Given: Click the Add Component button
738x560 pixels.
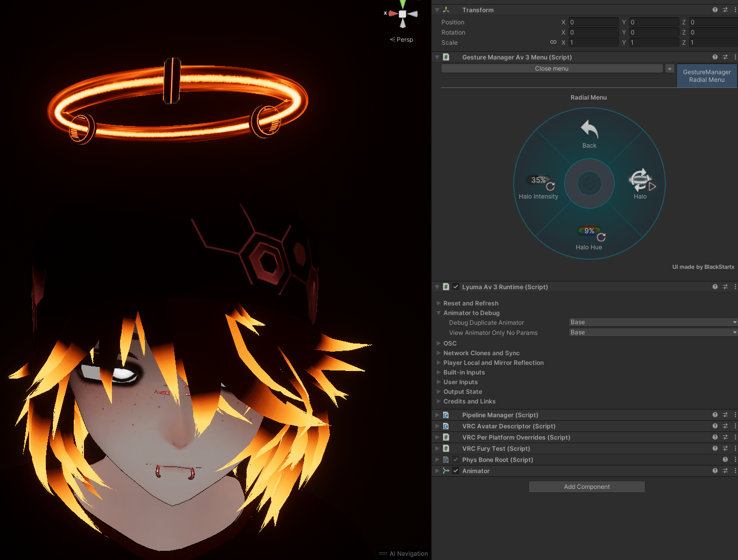Looking at the screenshot, I should (x=586, y=487).
